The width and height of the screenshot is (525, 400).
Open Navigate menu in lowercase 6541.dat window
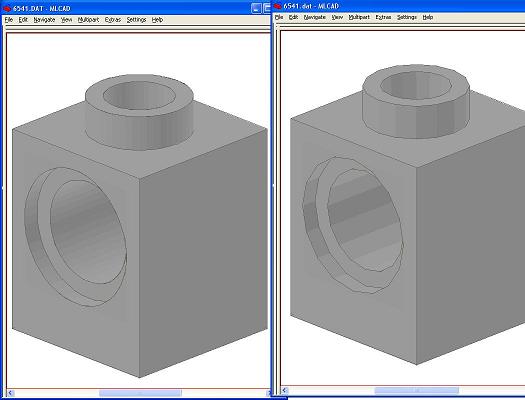[315, 17]
